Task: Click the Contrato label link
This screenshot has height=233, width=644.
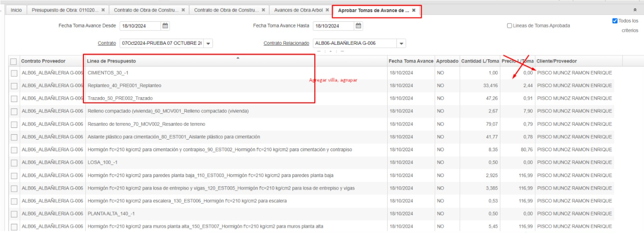Action: pyautogui.click(x=107, y=43)
